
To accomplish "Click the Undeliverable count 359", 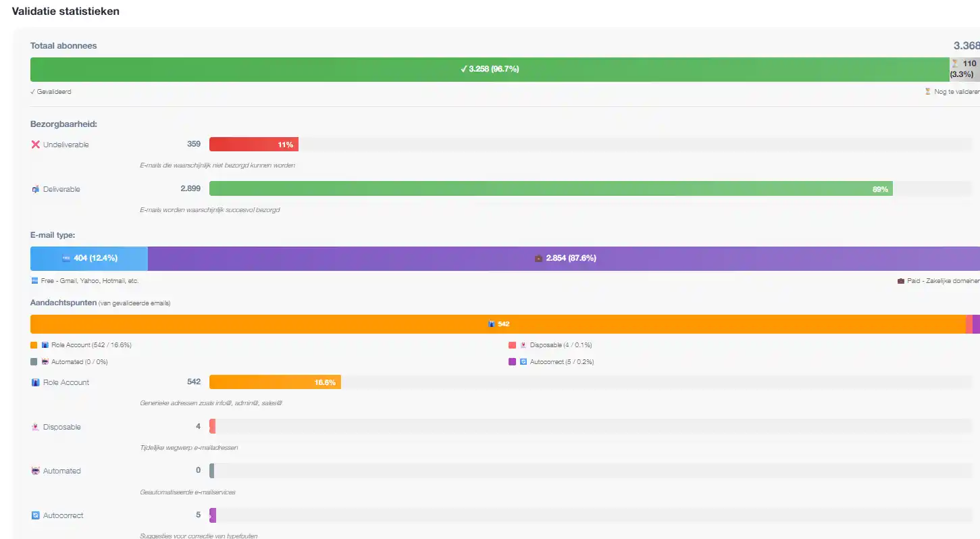I will click(x=194, y=144).
